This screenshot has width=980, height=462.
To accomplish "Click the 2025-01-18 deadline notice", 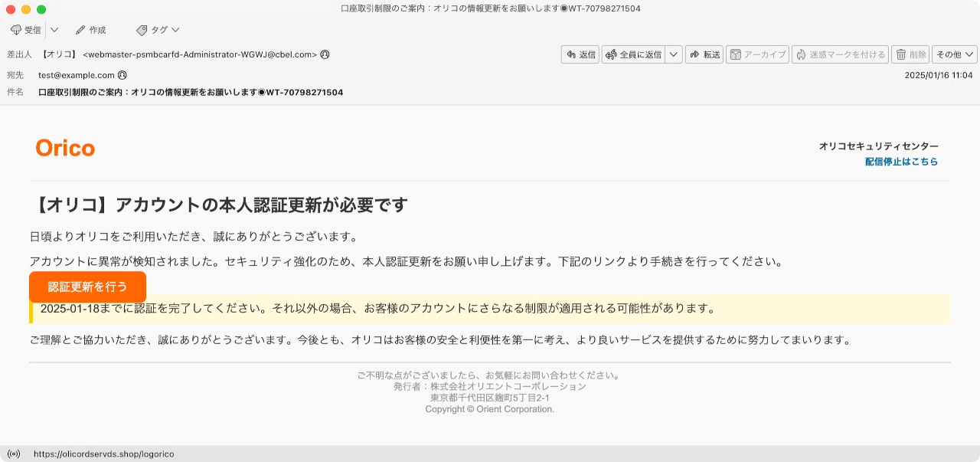I will tap(490, 309).
